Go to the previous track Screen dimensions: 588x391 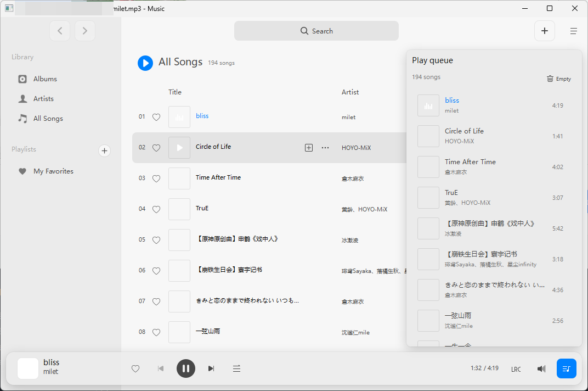[161, 369]
